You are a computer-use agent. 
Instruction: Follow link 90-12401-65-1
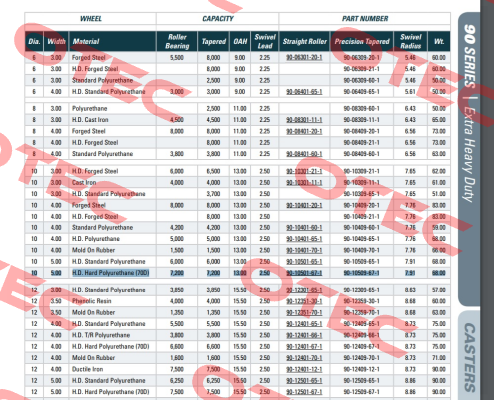coord(304,324)
